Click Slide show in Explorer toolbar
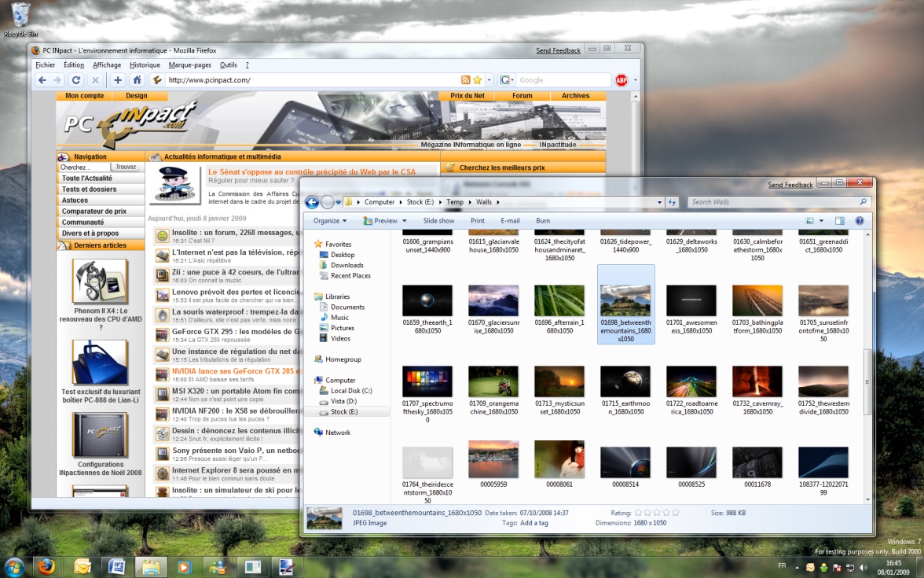 coord(438,220)
